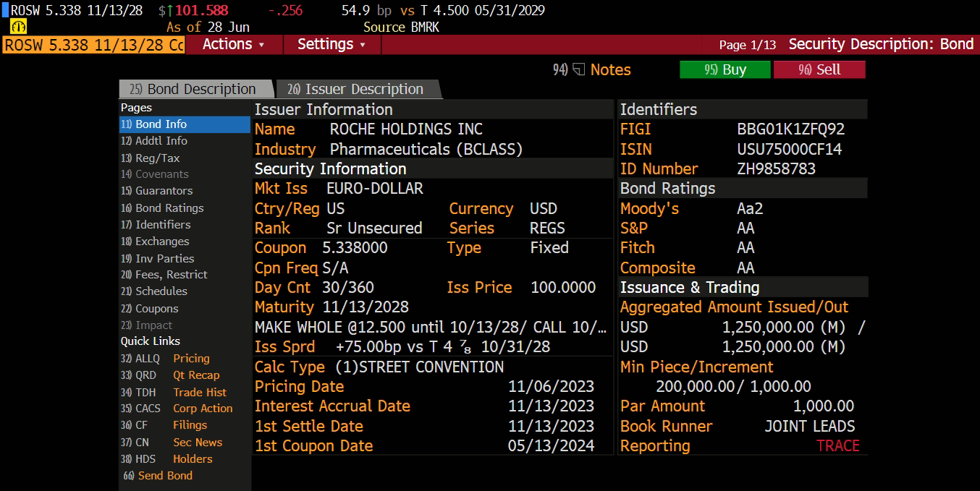This screenshot has height=491, width=980.
Task: Click the red Sell button
Action: tap(819, 69)
